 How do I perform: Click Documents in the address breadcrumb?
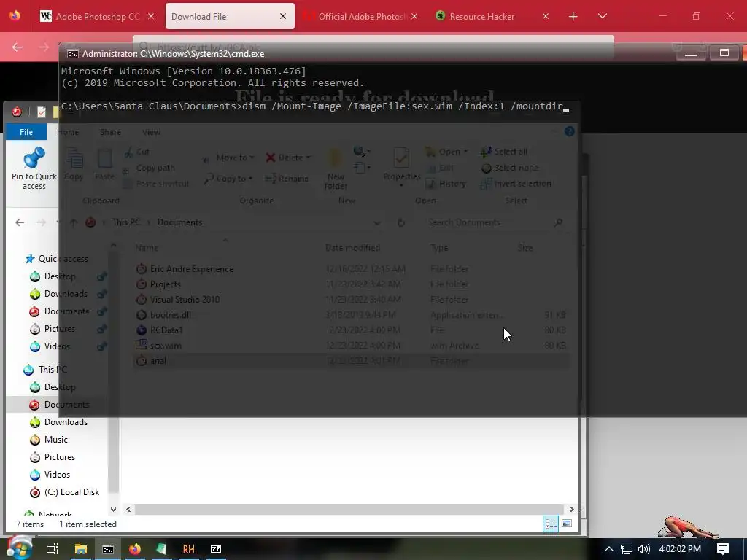click(x=179, y=222)
